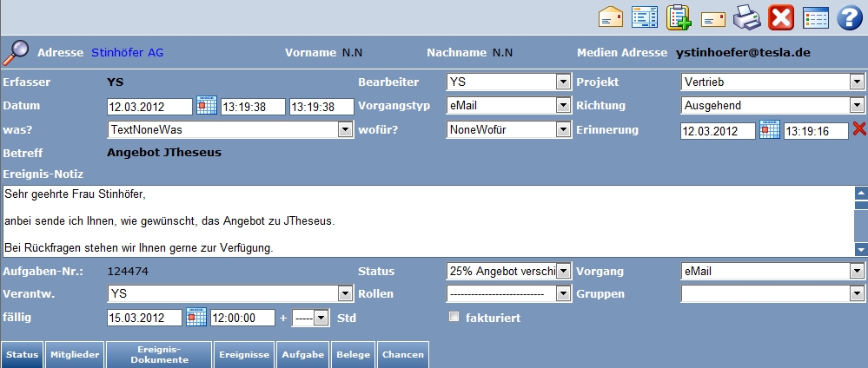
Task: Delete Erinnerung with the red X icon
Action: tap(859, 129)
